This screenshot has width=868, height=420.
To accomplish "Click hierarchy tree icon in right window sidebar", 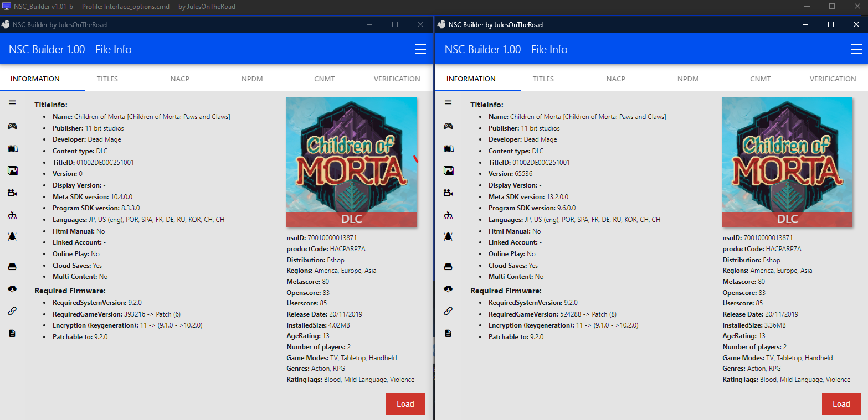I will click(448, 215).
